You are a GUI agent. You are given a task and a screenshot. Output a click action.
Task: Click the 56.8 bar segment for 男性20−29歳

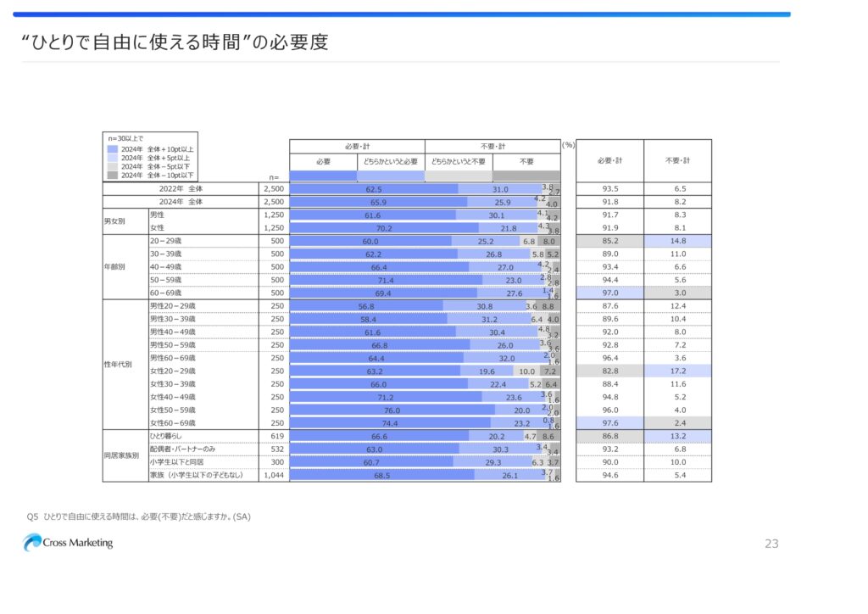(x=366, y=306)
